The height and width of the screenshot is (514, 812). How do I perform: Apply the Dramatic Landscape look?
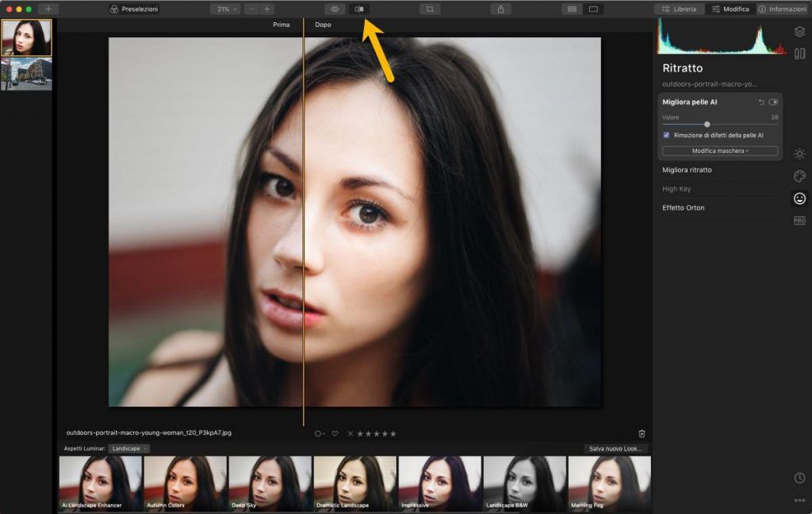tap(354, 484)
